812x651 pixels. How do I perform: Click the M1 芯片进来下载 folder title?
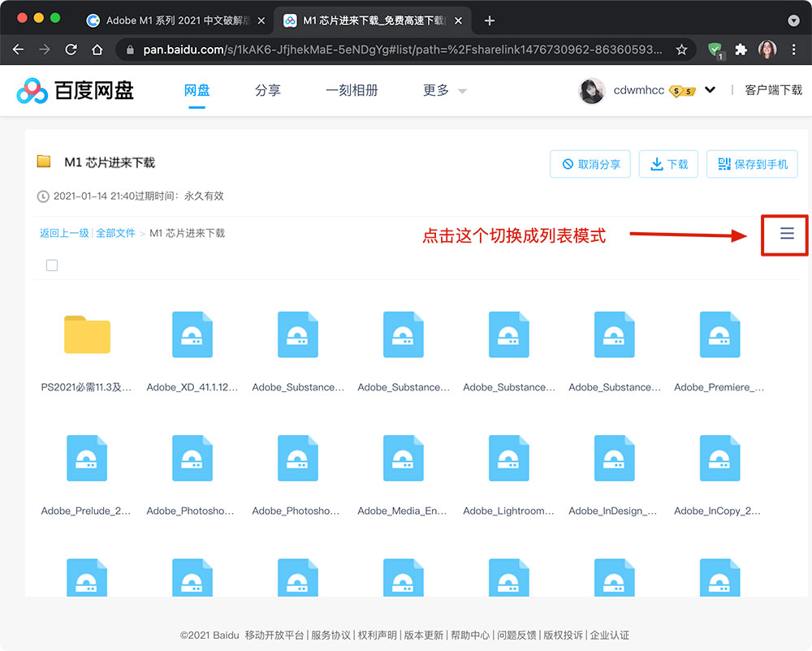110,162
